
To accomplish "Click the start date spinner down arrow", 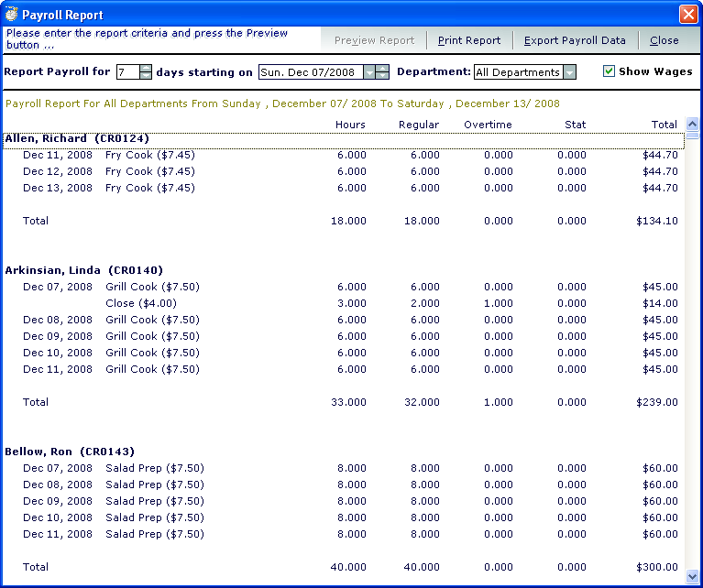I will (383, 76).
